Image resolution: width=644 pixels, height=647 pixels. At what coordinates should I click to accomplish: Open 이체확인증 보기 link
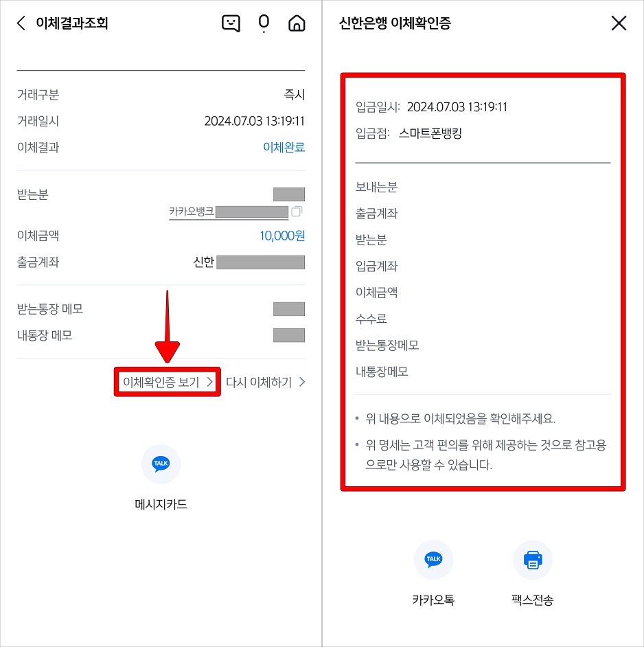click(x=168, y=382)
